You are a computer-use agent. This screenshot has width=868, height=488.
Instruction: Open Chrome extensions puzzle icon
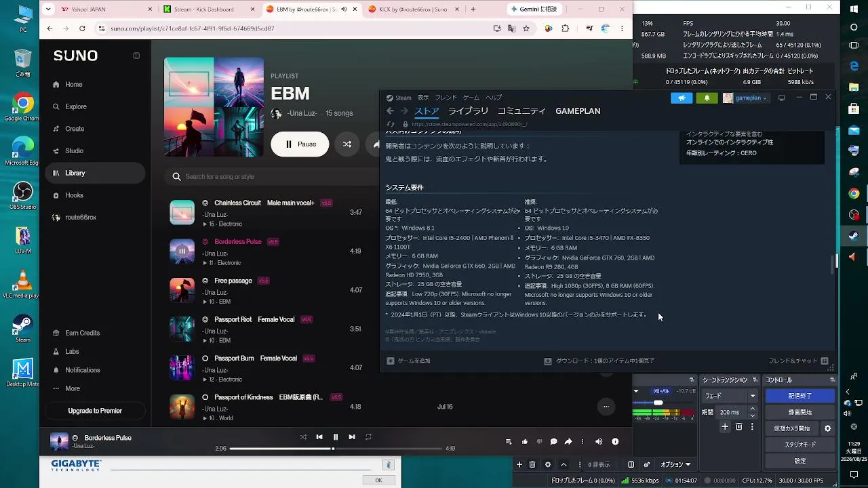[566, 28]
